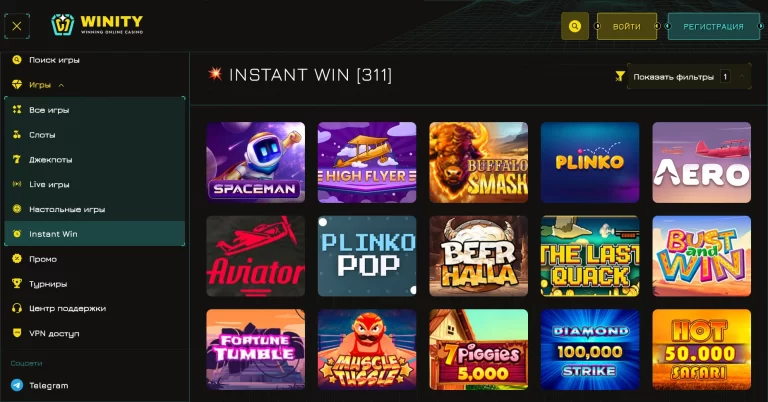This screenshot has height=402, width=768.
Task: Open the Aviator game thumbnail
Action: pyautogui.click(x=256, y=256)
